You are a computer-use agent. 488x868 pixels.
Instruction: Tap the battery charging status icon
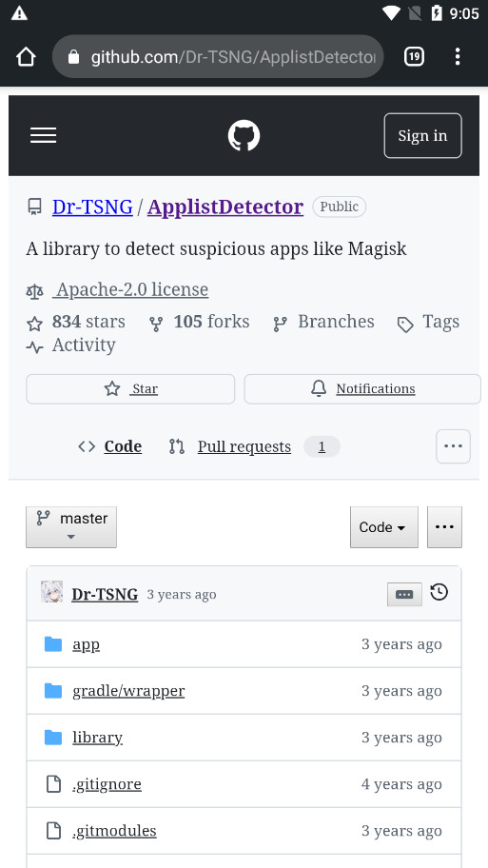tap(437, 13)
